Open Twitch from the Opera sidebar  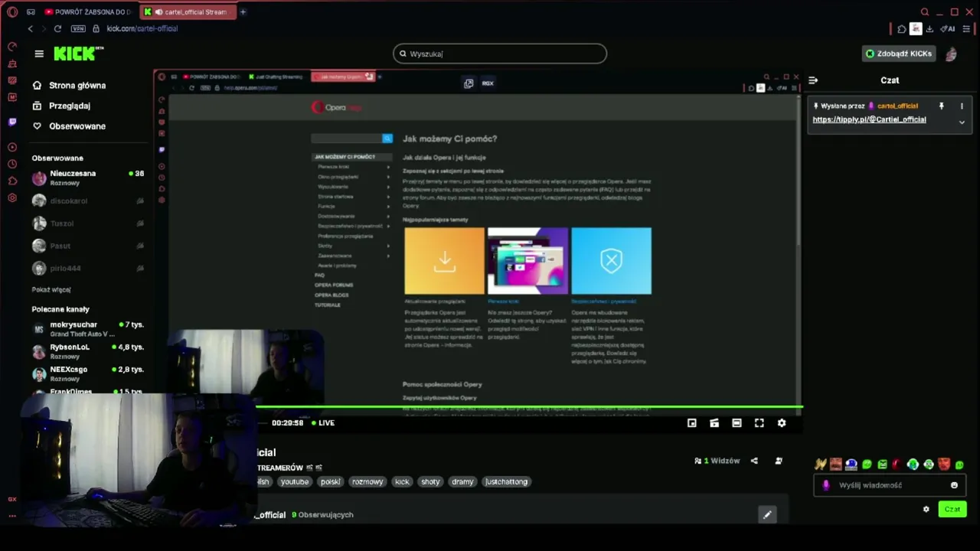(x=12, y=122)
